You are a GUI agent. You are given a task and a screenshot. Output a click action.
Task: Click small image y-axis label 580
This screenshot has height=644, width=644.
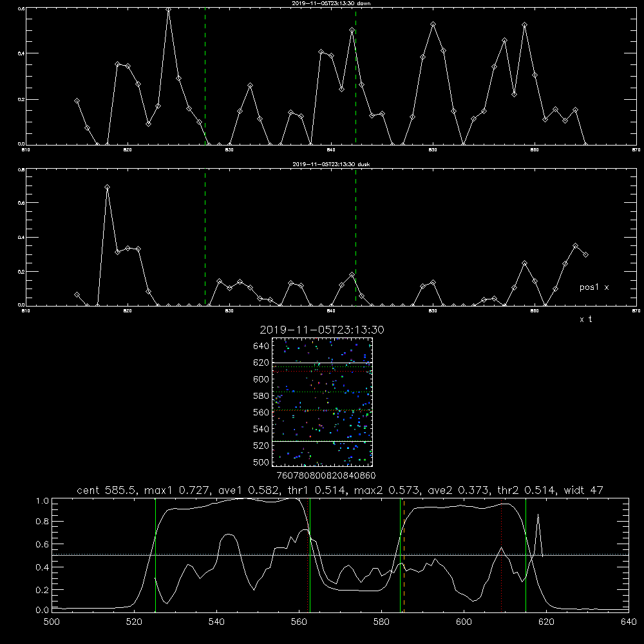(x=261, y=396)
